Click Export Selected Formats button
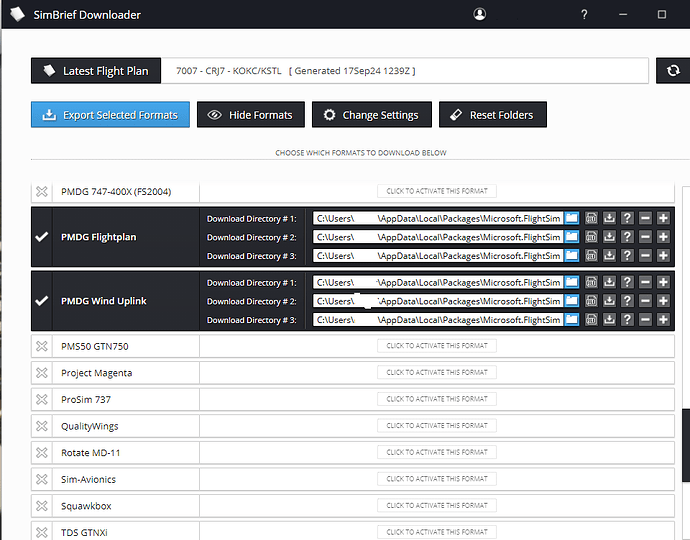Image resolution: width=690 pixels, height=540 pixels. tap(110, 115)
